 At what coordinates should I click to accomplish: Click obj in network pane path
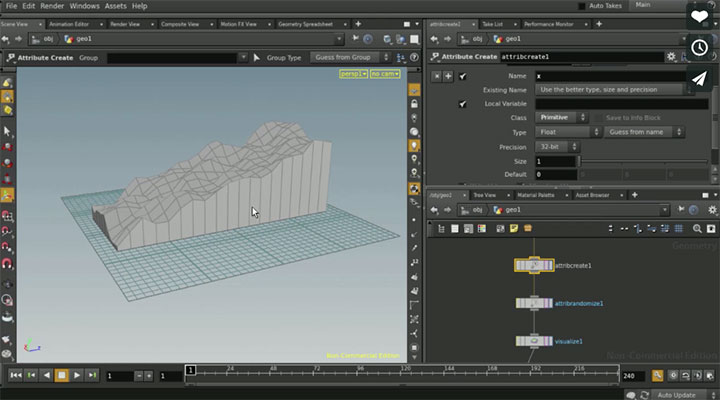point(478,210)
